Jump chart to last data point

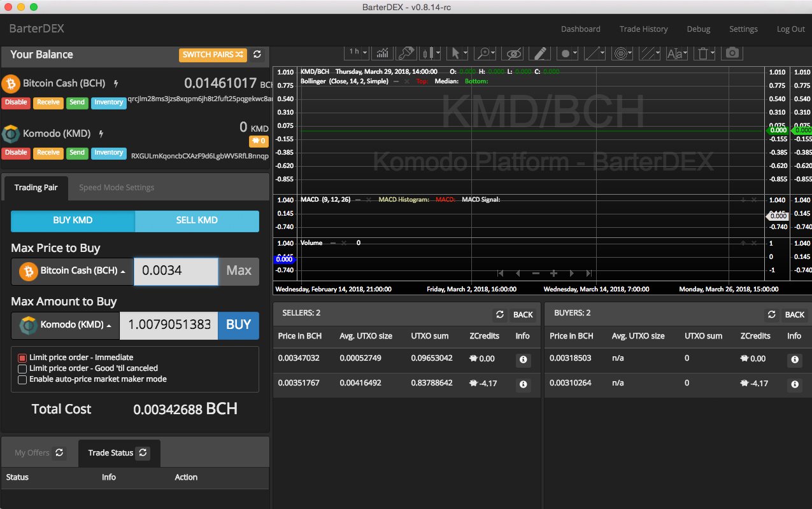pyautogui.click(x=589, y=273)
